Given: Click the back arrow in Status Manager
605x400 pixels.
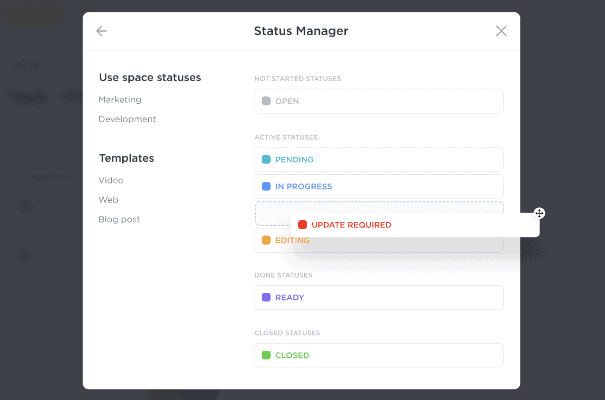Looking at the screenshot, I should [x=101, y=31].
